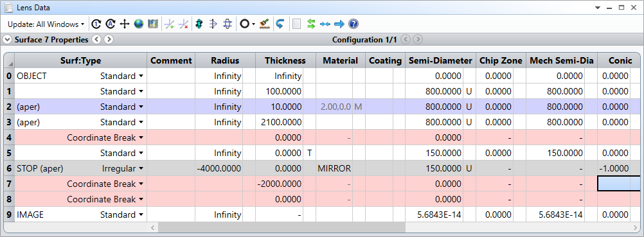Viewport: 644px width, 237px height.
Task: Go to previous configuration
Action: (406, 39)
